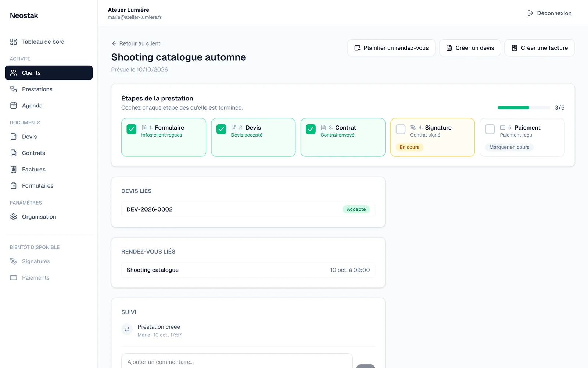Click the Paiements card icon

(x=14, y=277)
